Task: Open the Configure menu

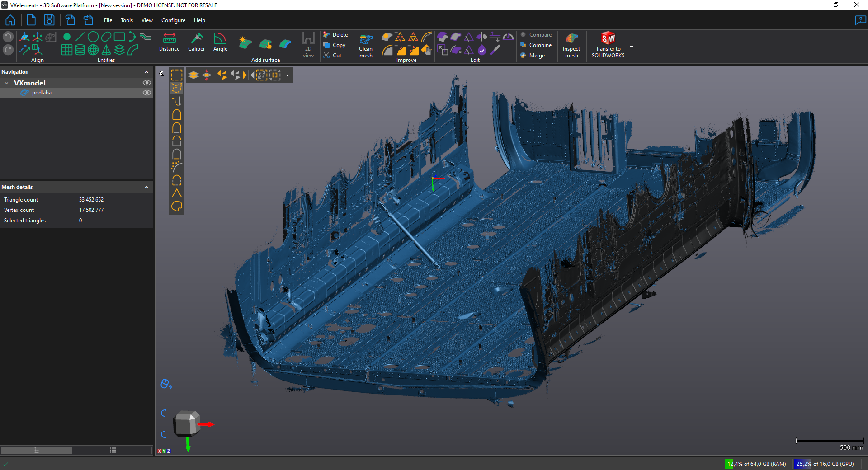Action: 173,20
